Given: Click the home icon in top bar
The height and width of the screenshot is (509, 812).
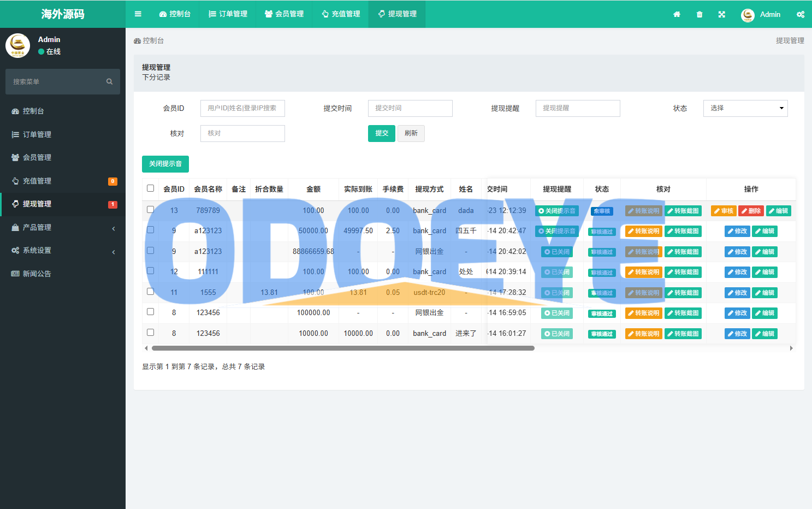Looking at the screenshot, I should (x=677, y=15).
